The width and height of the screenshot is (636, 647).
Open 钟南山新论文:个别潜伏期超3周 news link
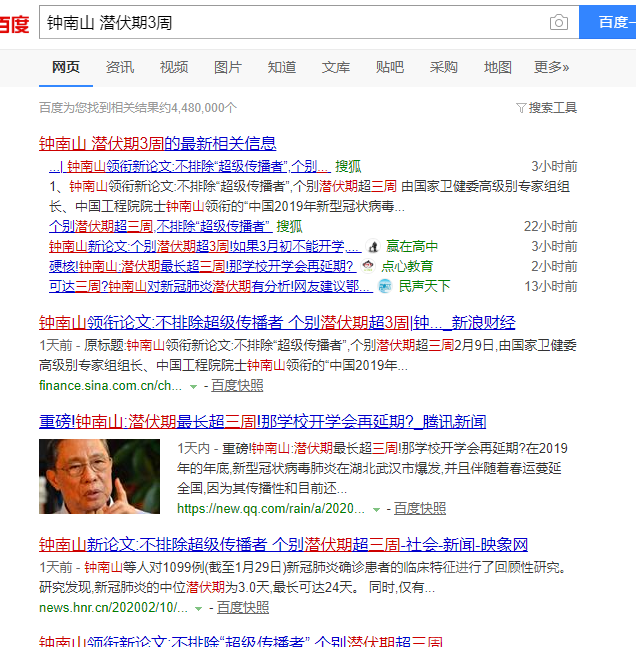tap(205, 247)
